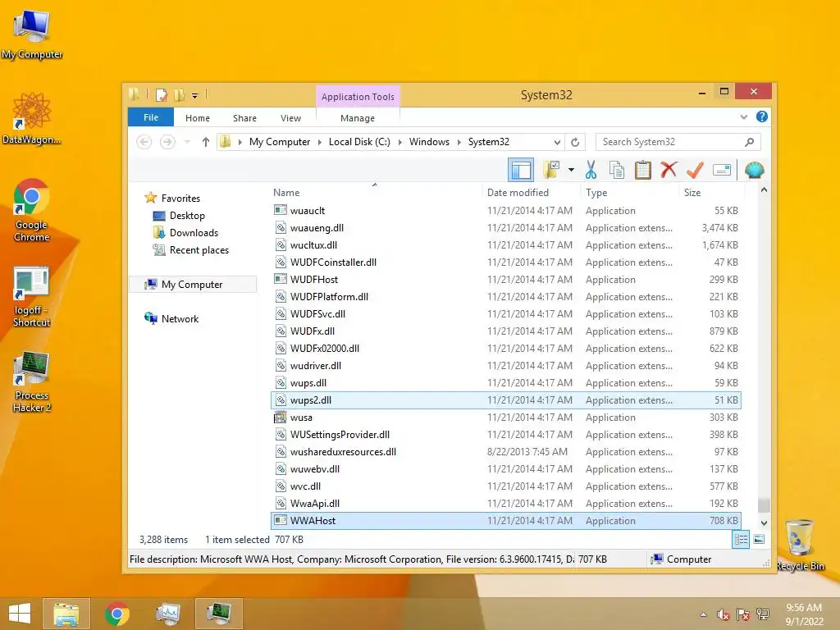Select wushareduxresources.dll file row
Image resolution: width=840 pixels, height=630 pixels.
506,452
